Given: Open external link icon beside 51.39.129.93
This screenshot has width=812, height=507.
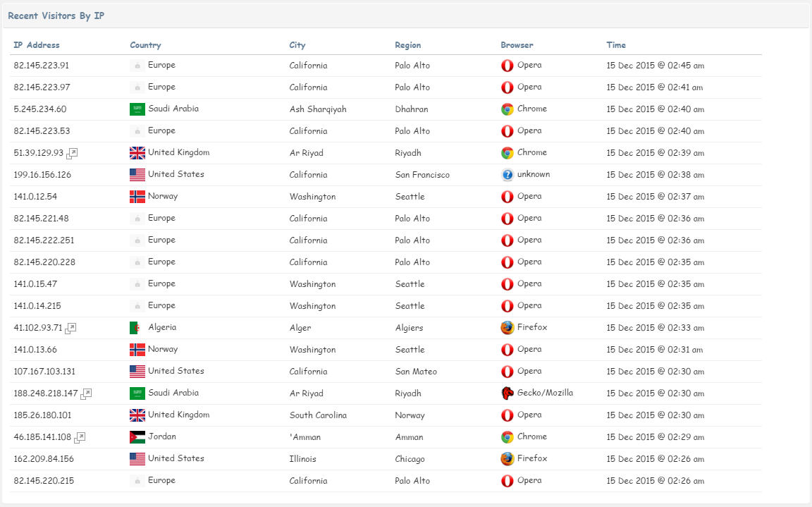Looking at the screenshot, I should pyautogui.click(x=73, y=153).
